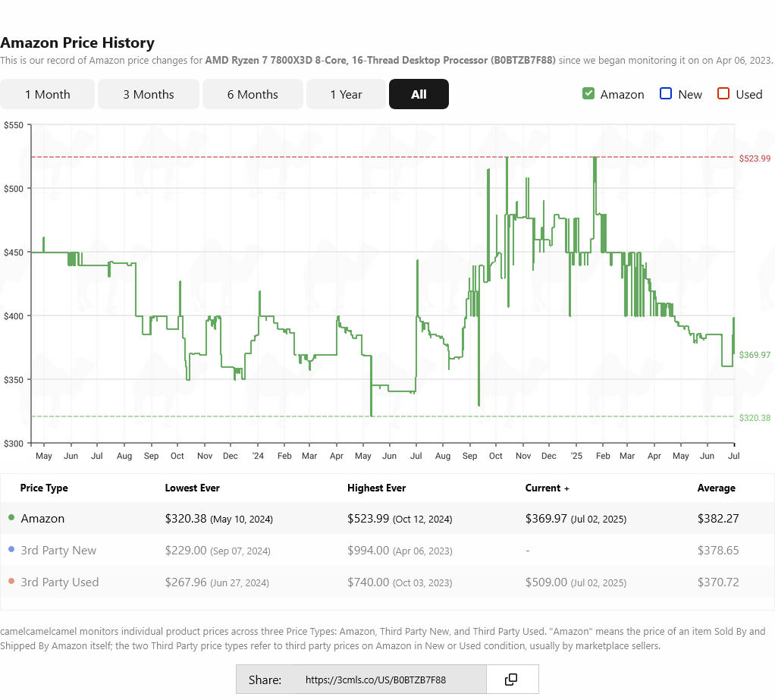Copy the share link with copy icon
The image size is (775, 700).
coord(512,680)
